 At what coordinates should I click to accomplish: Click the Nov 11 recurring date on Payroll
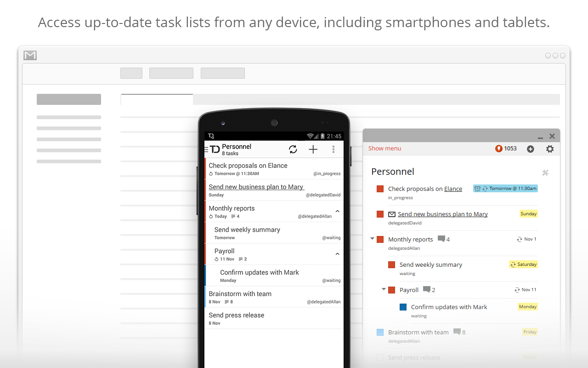(x=526, y=290)
